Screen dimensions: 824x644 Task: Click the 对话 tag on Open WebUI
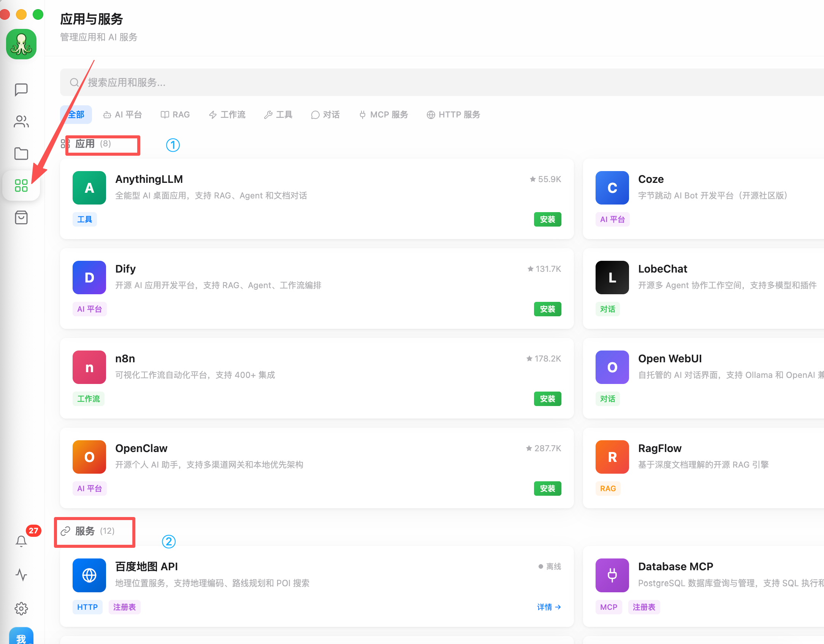[x=608, y=399]
